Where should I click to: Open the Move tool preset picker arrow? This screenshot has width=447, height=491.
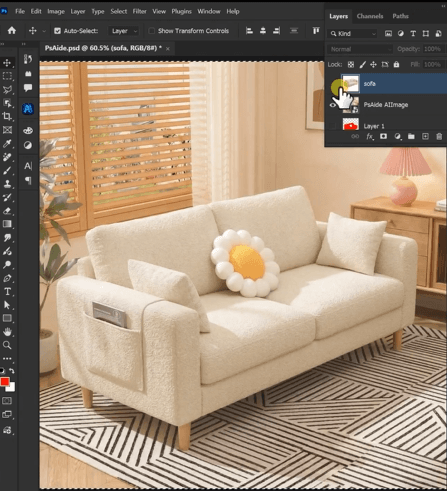pyautogui.click(x=44, y=31)
